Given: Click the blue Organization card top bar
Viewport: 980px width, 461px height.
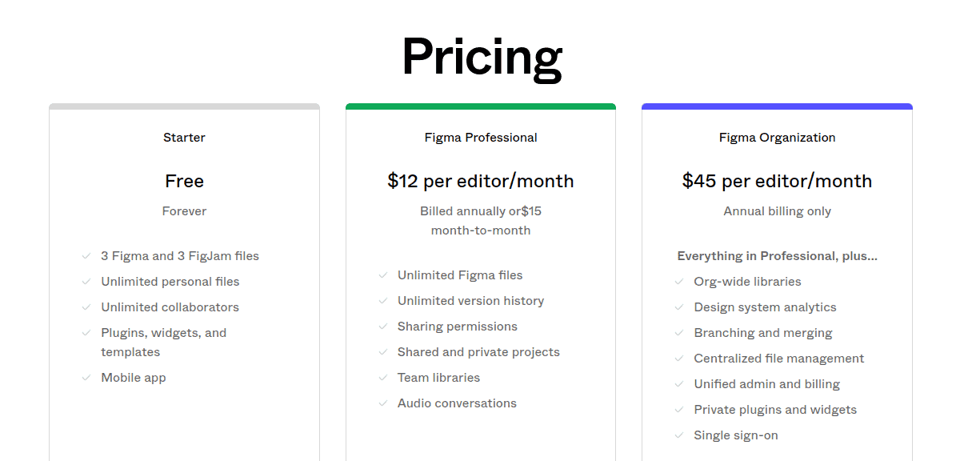Looking at the screenshot, I should [x=777, y=106].
